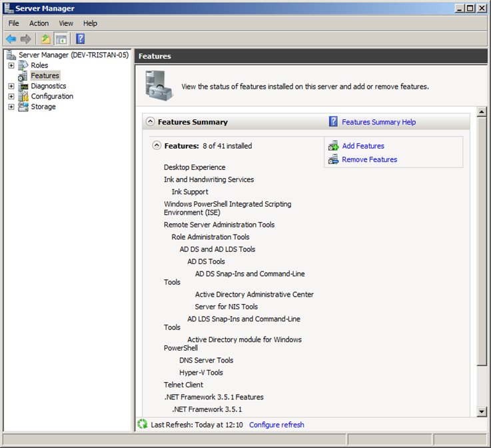The image size is (491, 448).
Task: Click the Back arrow toolbar button
Action: click(11, 39)
